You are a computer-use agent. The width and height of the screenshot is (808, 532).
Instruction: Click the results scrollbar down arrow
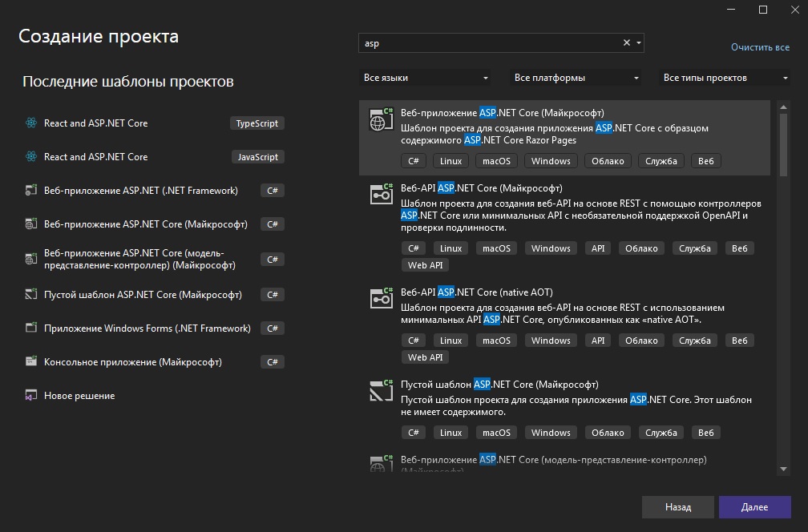coord(783,470)
